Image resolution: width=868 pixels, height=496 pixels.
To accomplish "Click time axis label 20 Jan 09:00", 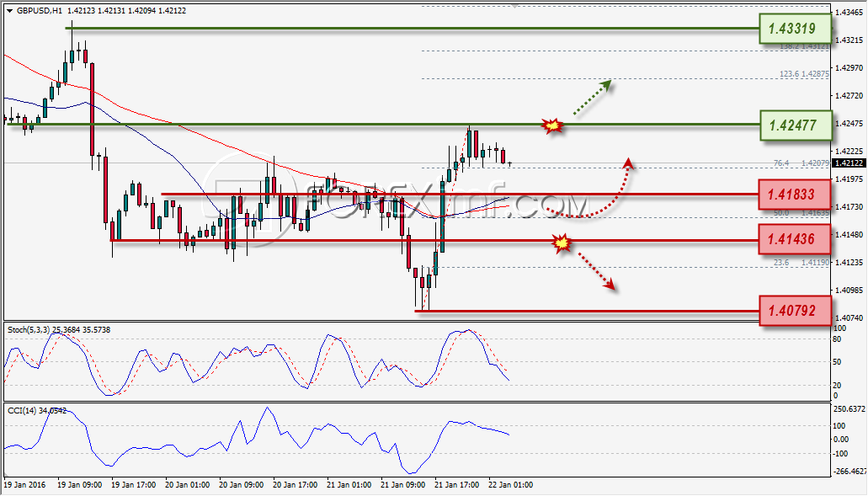I will 242,484.
